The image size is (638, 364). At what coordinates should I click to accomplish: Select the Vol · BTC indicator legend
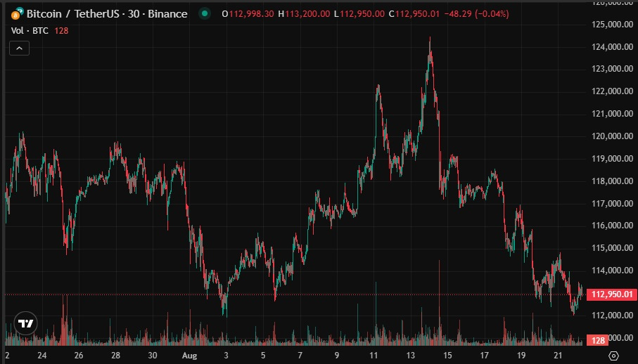pyautogui.click(x=30, y=30)
